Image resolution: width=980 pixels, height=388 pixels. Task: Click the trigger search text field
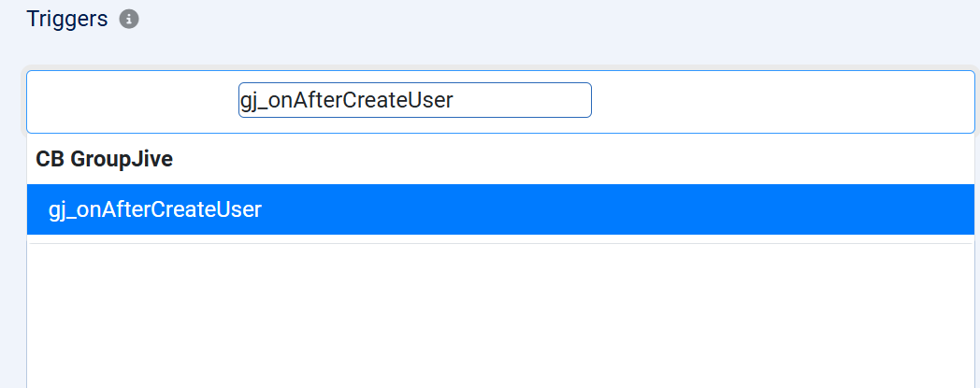point(414,101)
